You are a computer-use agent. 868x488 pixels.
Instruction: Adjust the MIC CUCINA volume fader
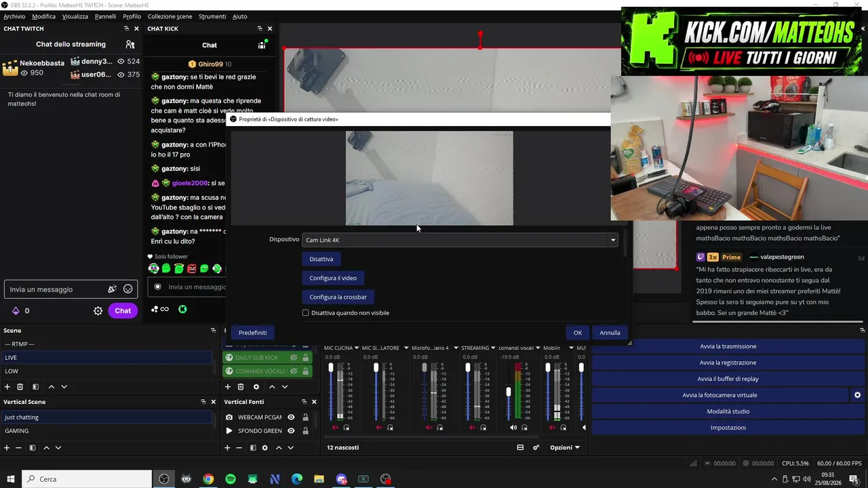pyautogui.click(x=331, y=368)
